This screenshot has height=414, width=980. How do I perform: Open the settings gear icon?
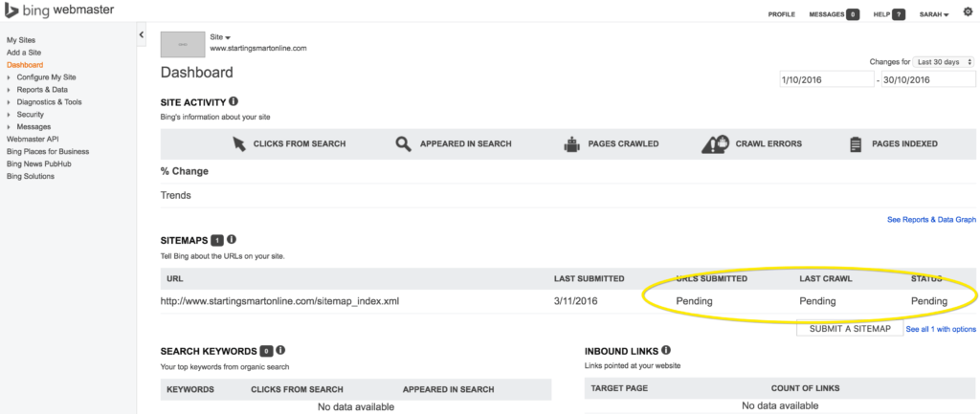pyautogui.click(x=969, y=11)
